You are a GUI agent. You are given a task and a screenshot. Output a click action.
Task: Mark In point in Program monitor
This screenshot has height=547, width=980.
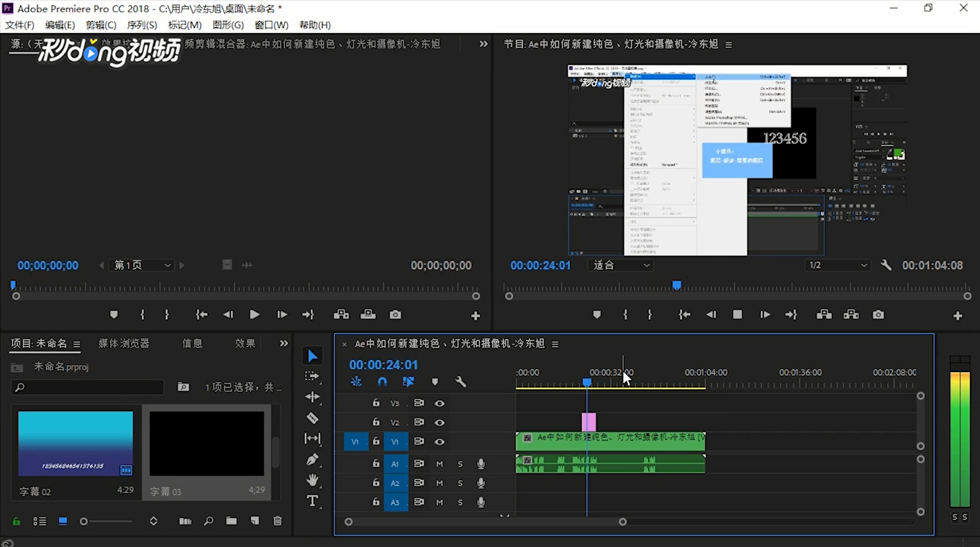tap(625, 315)
